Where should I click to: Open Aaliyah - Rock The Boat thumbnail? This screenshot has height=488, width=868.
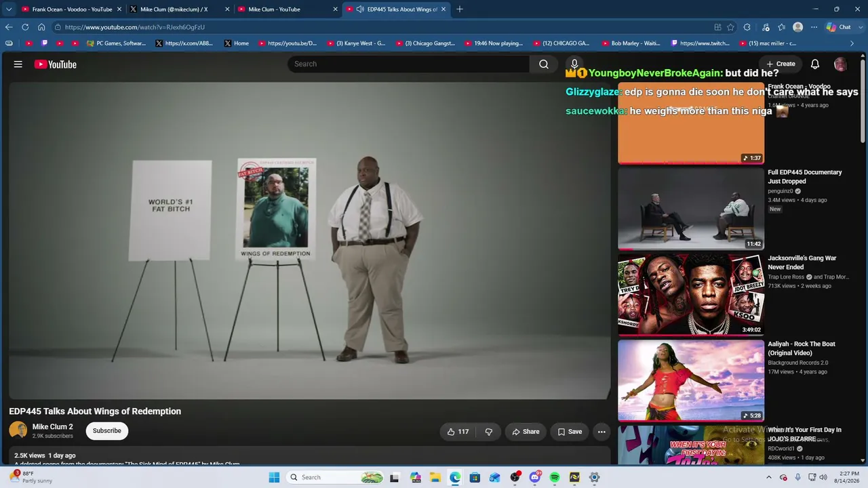(x=691, y=381)
